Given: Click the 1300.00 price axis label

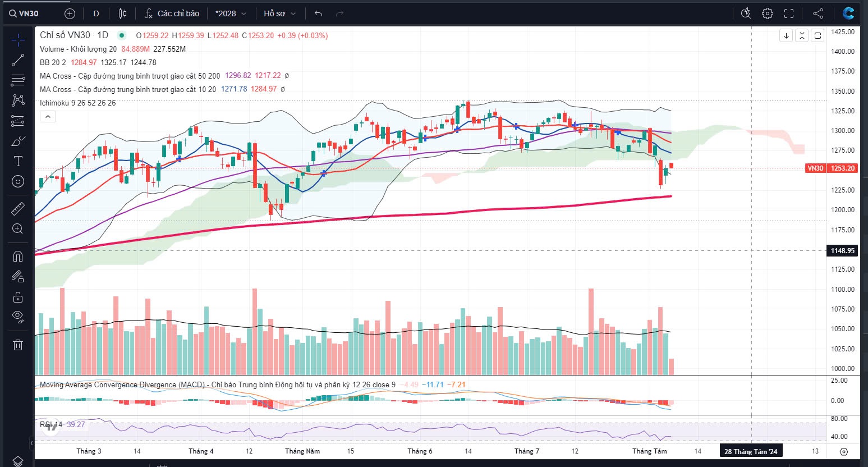Looking at the screenshot, I should click(x=843, y=130).
